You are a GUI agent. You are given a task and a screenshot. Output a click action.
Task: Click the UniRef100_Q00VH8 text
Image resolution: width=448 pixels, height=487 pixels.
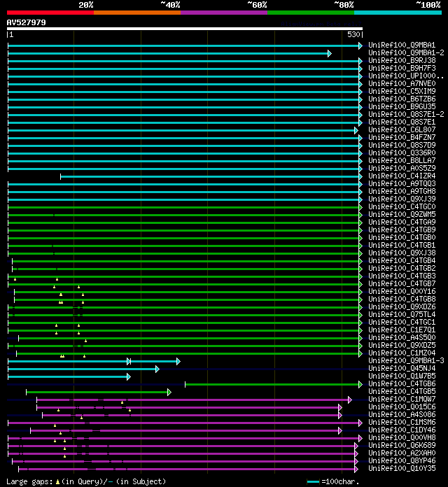point(402,437)
